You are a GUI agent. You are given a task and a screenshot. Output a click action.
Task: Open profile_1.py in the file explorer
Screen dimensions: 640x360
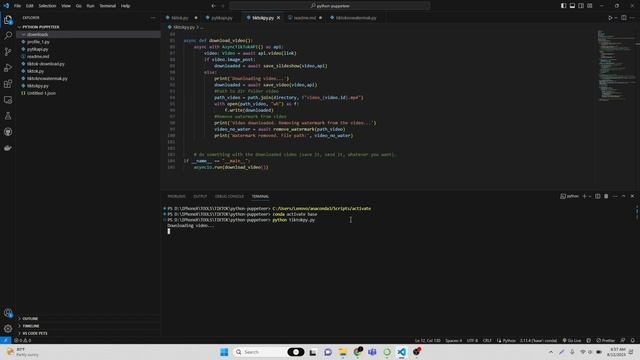click(38, 42)
